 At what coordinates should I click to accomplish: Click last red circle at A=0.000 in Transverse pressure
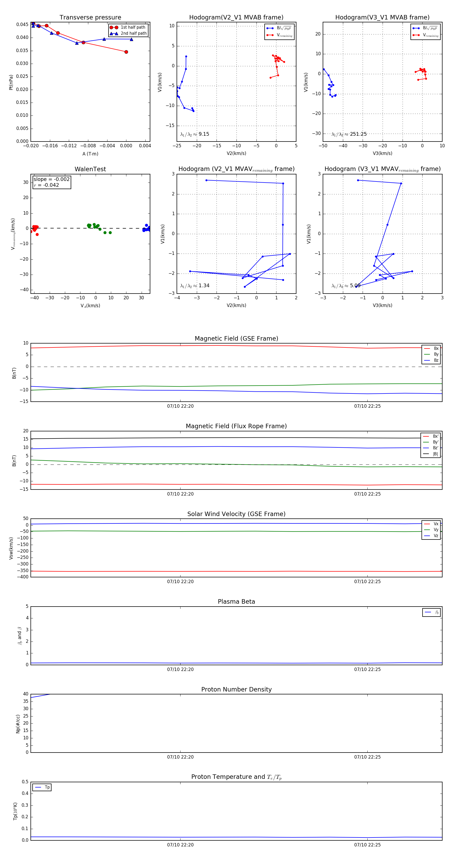pos(126,52)
